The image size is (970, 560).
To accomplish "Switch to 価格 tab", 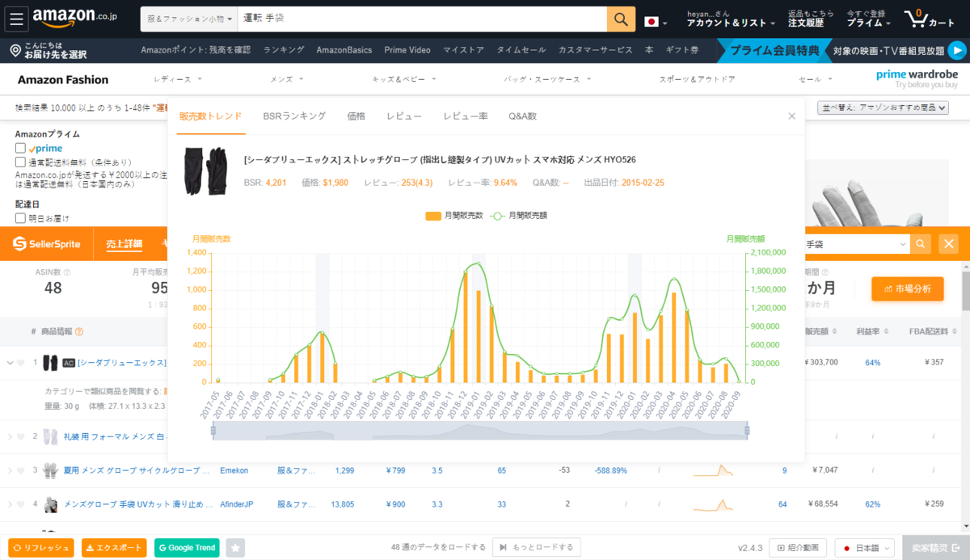I will 356,116.
